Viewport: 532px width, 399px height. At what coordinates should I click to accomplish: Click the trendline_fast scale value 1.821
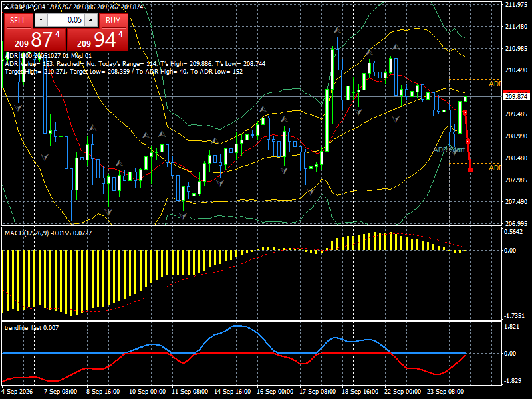(x=512, y=327)
